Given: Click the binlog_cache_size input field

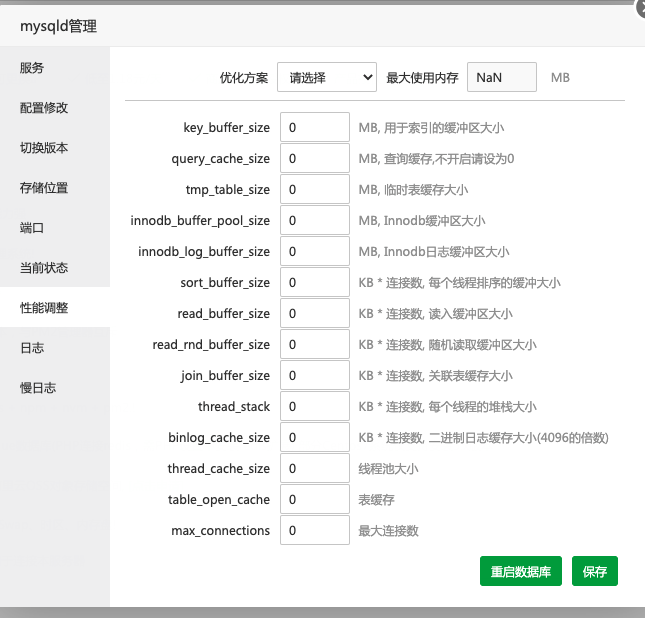Looking at the screenshot, I should click(x=315, y=437).
